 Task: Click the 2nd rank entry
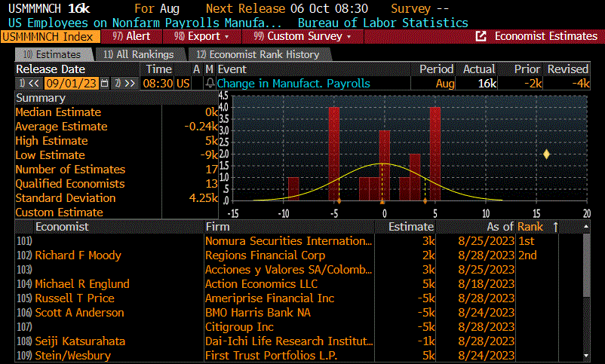tap(527, 255)
